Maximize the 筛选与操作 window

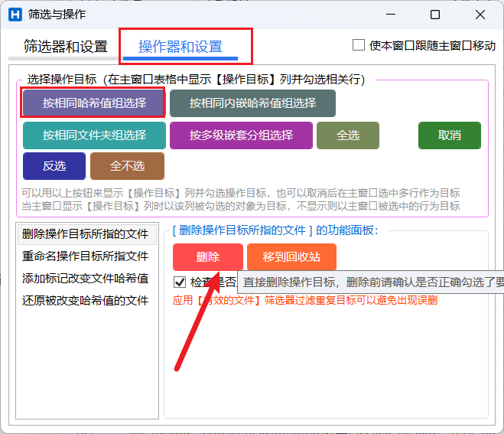coord(434,15)
